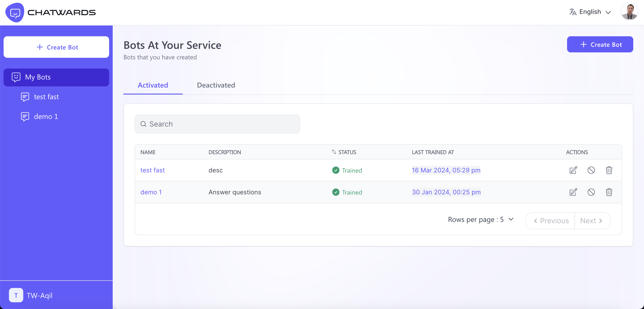This screenshot has height=309, width=644.
Task: Open the test fast link in table
Action: (x=153, y=170)
